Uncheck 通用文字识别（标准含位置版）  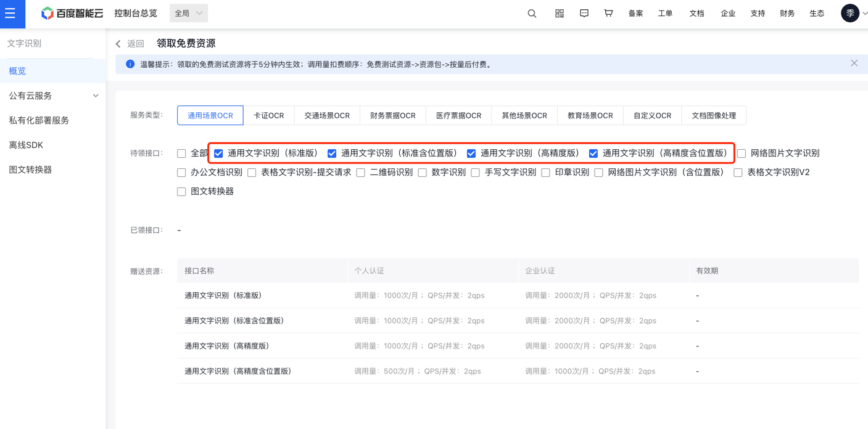(332, 153)
